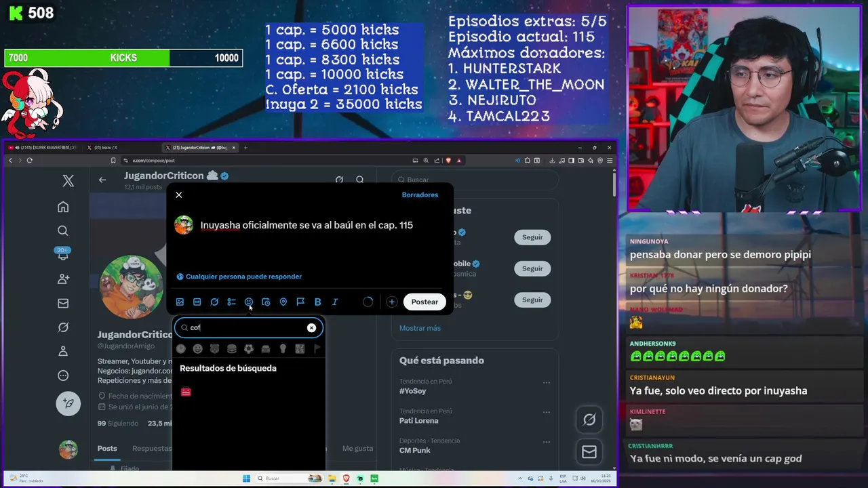This screenshot has width=868, height=488.
Task: Reload the page in browser
Action: (29, 161)
